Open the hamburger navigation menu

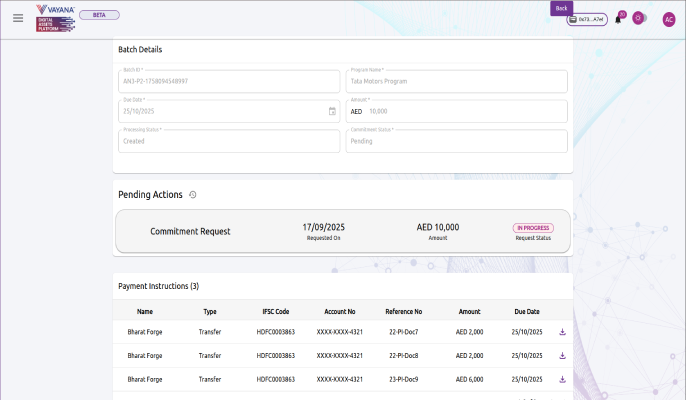tap(18, 18)
